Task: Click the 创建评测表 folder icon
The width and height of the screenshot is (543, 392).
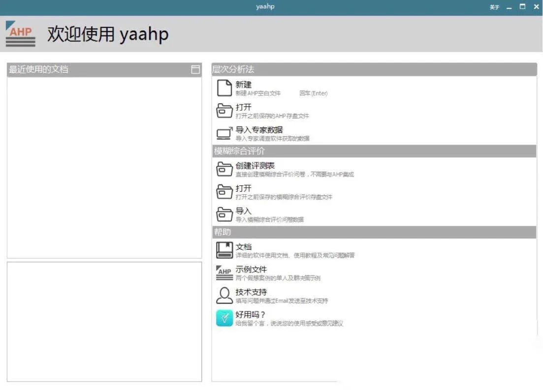Action: pyautogui.click(x=224, y=167)
